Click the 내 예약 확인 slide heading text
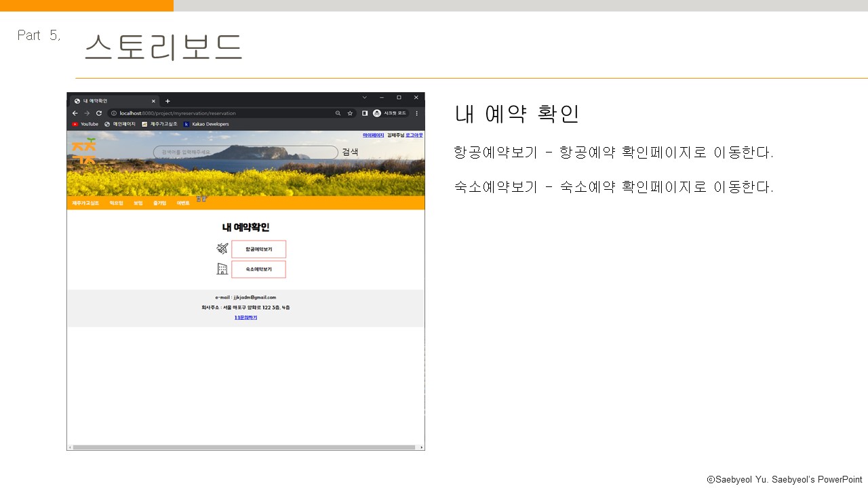The width and height of the screenshot is (868, 488). 517,114
